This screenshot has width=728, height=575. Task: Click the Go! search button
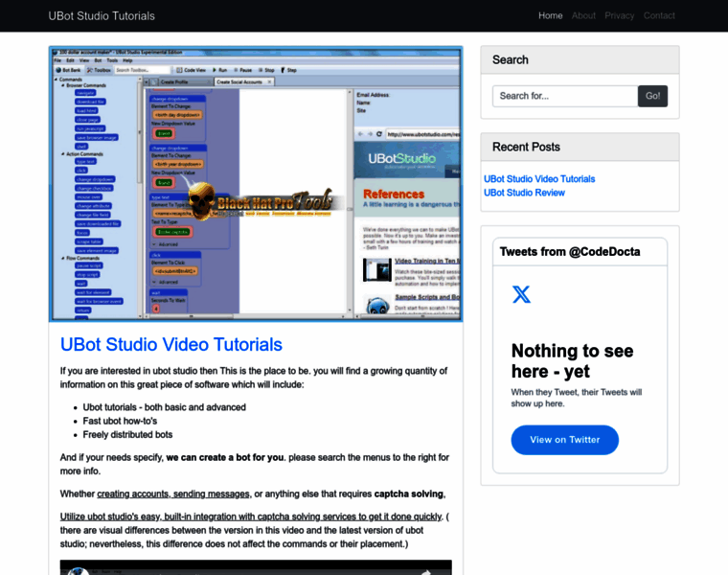tap(652, 96)
